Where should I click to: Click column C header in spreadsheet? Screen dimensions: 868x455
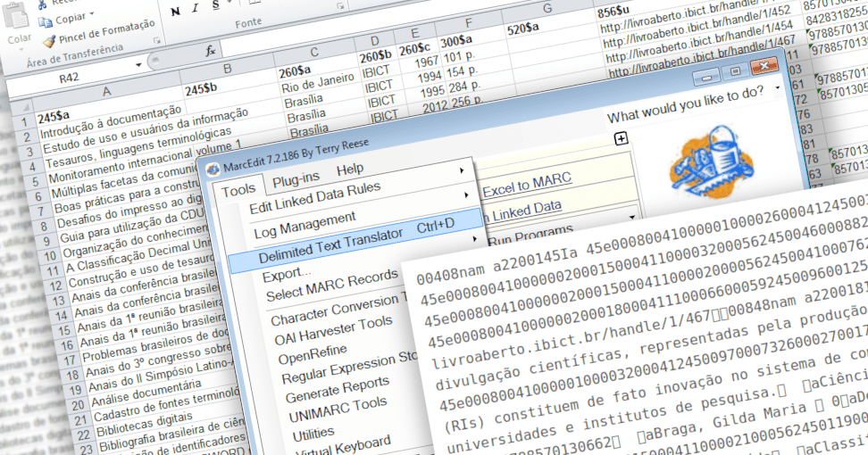coord(314,53)
